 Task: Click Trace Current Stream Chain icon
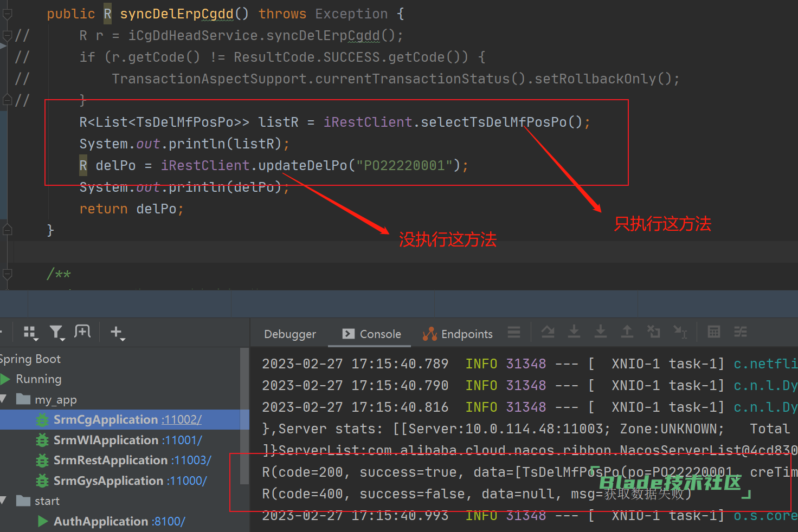741,332
